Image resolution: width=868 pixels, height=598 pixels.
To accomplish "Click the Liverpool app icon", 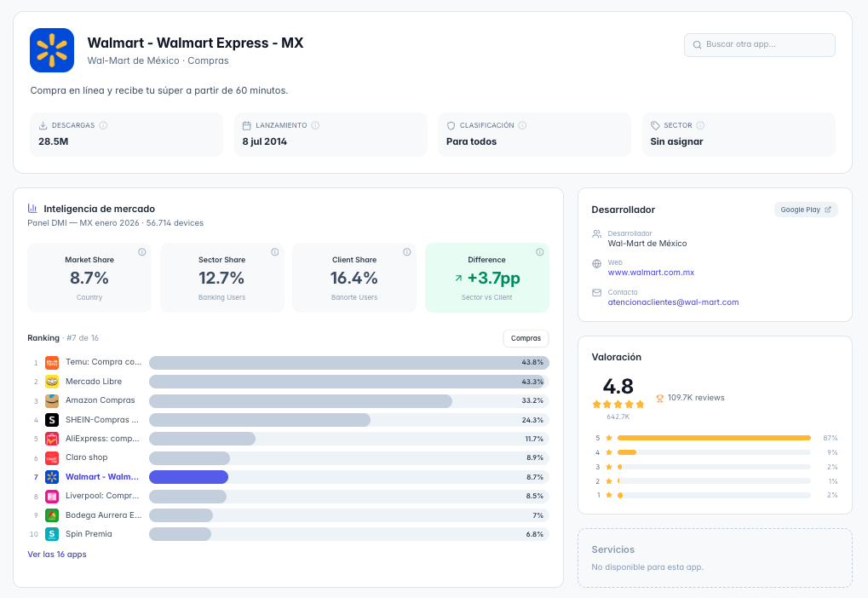I will coord(52,496).
